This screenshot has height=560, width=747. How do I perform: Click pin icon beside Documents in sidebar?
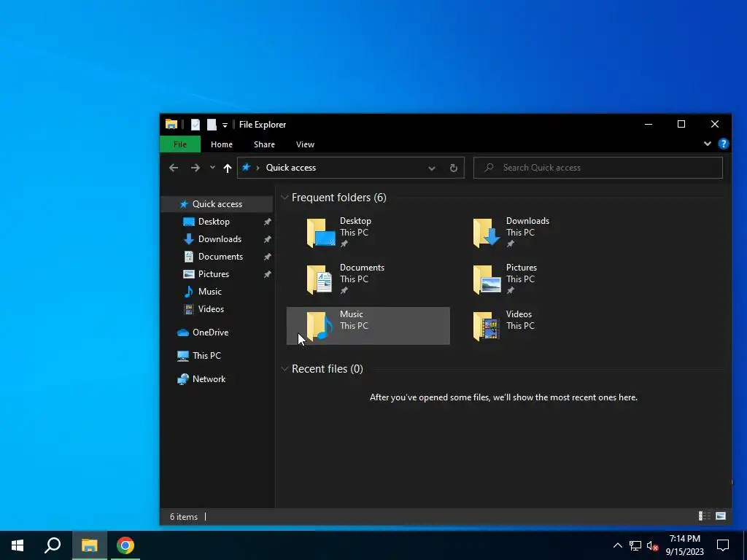[267, 257]
